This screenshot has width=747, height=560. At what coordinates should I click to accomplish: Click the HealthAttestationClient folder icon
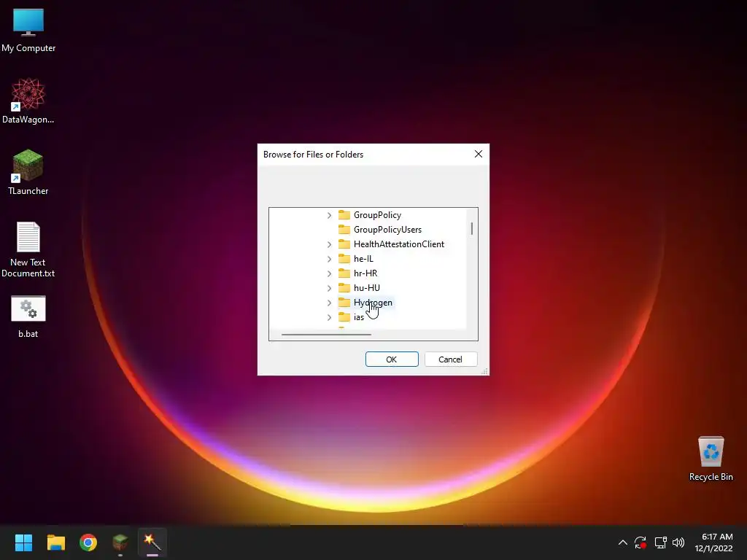pyautogui.click(x=344, y=244)
